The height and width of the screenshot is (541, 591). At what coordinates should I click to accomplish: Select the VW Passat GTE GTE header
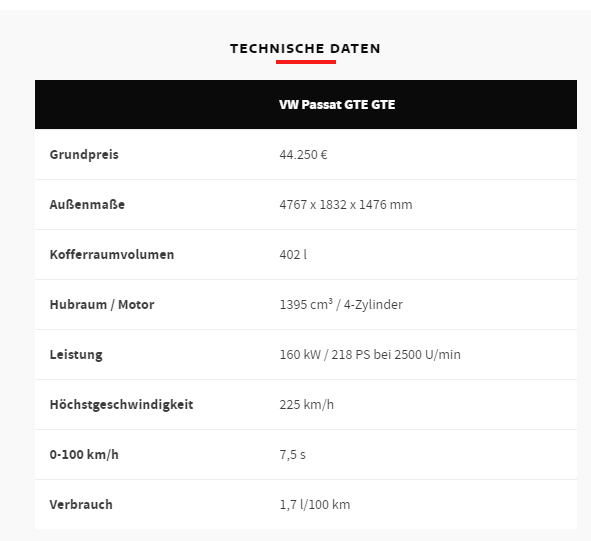pos(337,104)
